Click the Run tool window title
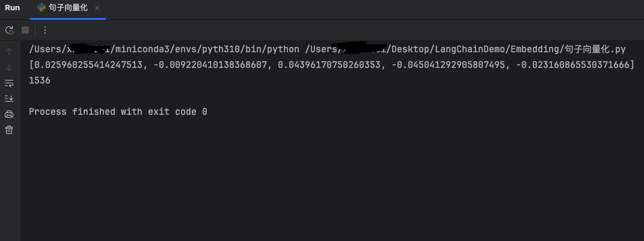 pos(12,8)
